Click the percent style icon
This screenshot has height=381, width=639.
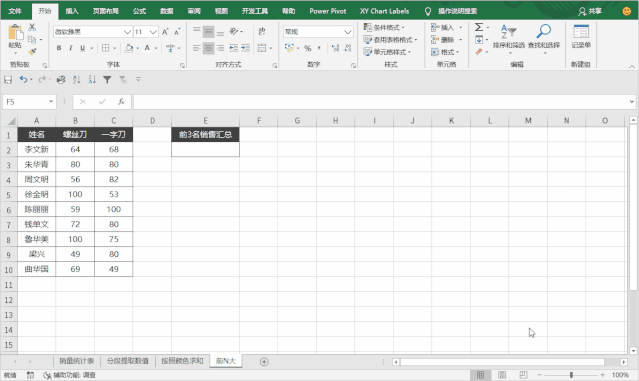coord(308,48)
